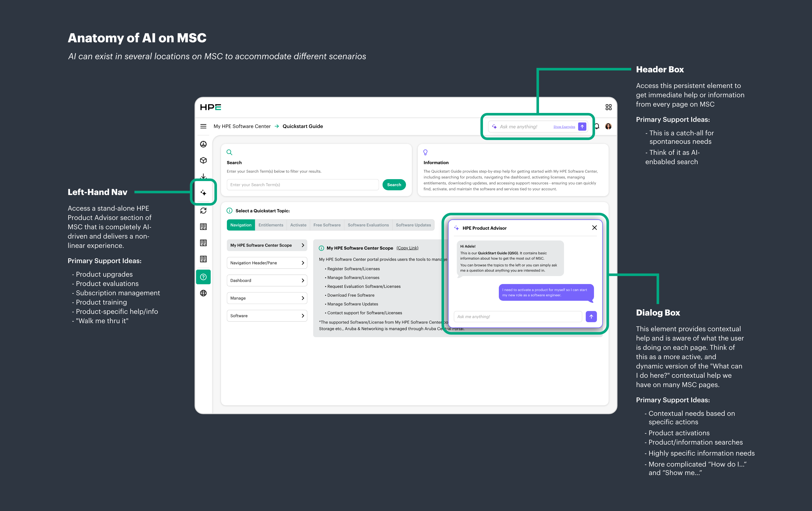Viewport: 812px width, 511px height.
Task: Click the refresh sync icon in sidebar
Action: 203,210
